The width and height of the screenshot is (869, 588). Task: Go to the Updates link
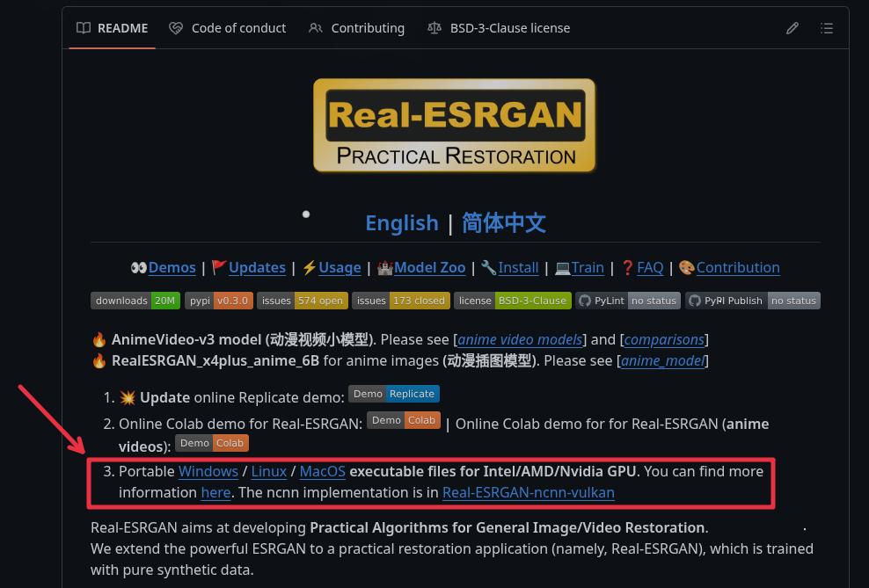(x=257, y=268)
